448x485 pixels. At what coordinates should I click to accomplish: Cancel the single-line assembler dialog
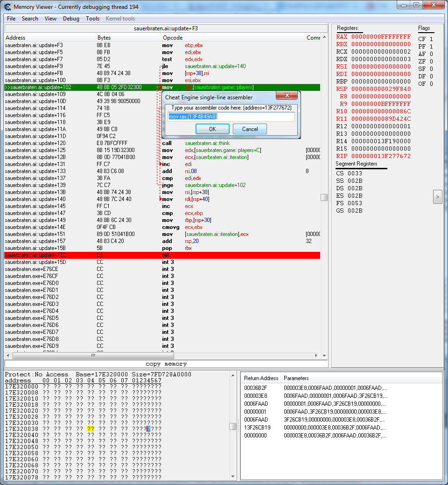(x=250, y=129)
